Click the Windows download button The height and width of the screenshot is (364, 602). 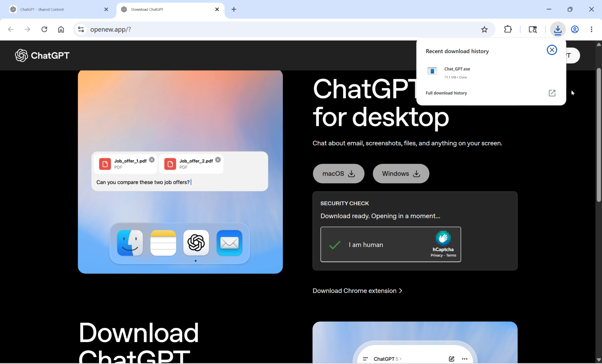point(401,174)
